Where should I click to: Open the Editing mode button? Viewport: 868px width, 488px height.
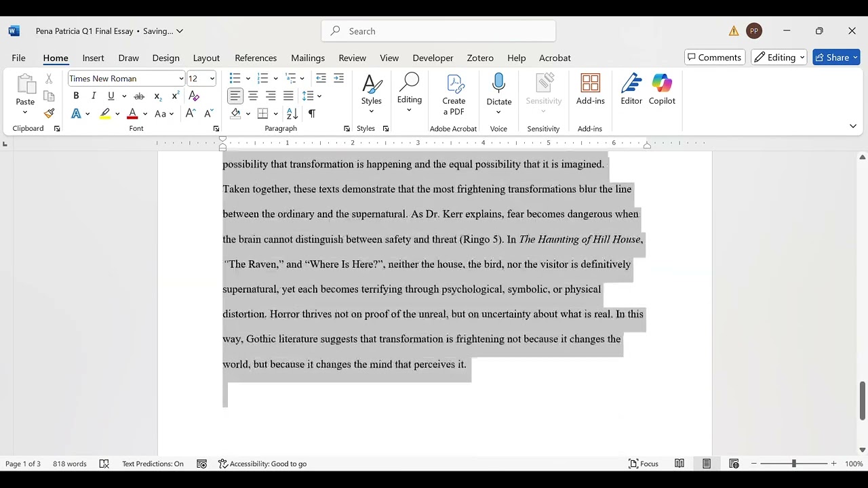778,58
